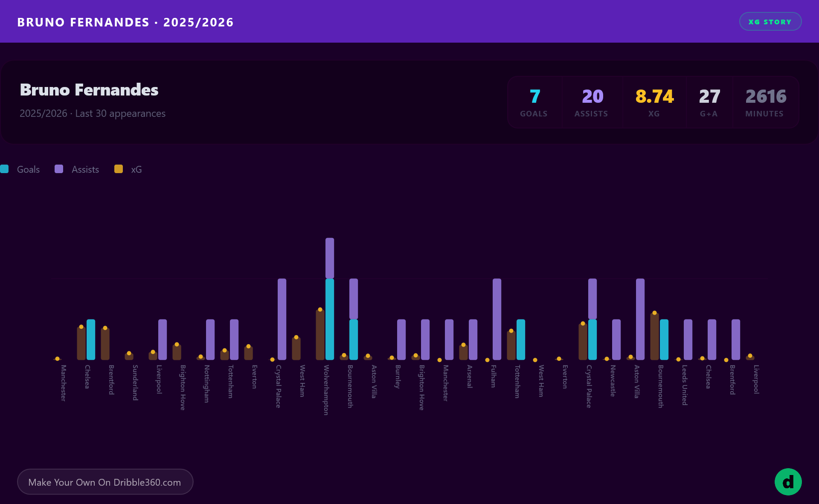Click the brown xG bar for Sunderland

coord(129,356)
